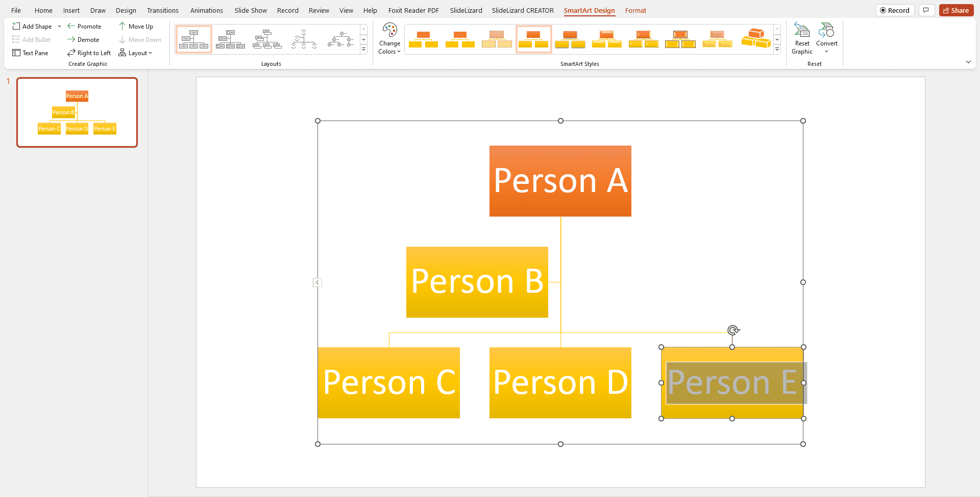Image resolution: width=980 pixels, height=497 pixels.
Task: Click Right to Left to flip the diagram
Action: coord(89,53)
